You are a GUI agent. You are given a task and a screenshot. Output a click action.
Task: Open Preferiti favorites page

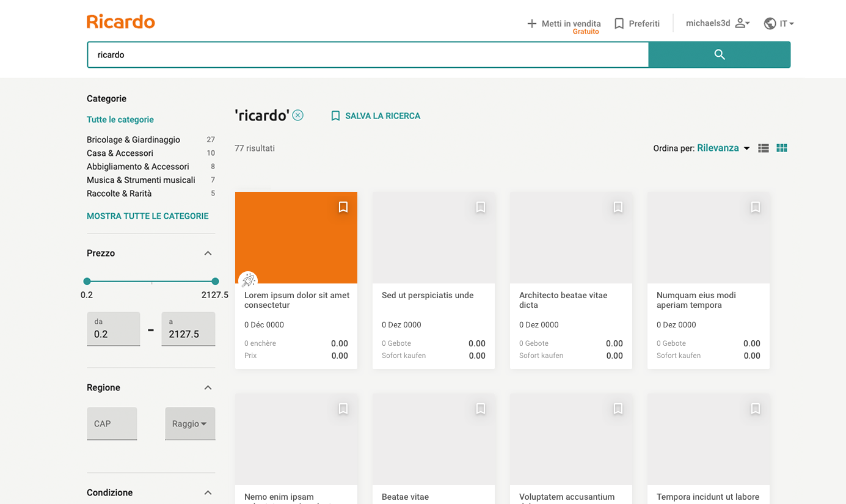tap(644, 23)
